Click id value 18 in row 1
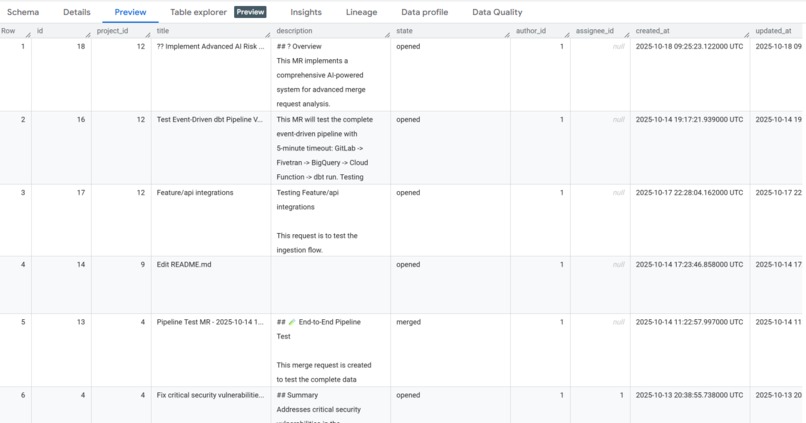Screen dimensions: 806x423 click(x=81, y=46)
